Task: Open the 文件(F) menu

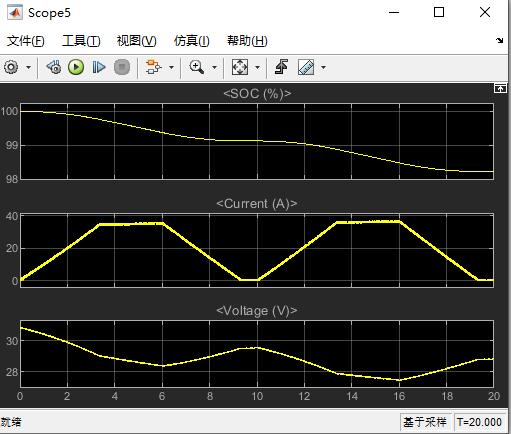Action: [25, 41]
